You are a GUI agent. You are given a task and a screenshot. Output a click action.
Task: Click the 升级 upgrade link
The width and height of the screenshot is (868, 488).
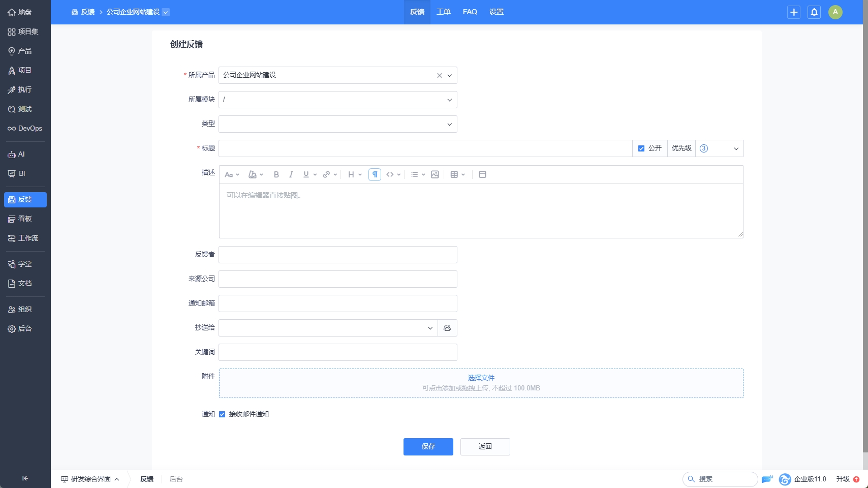click(848, 479)
